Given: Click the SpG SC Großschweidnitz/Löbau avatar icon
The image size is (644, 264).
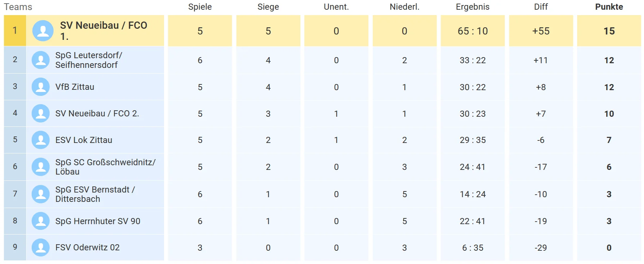Looking at the screenshot, I should click(41, 167).
